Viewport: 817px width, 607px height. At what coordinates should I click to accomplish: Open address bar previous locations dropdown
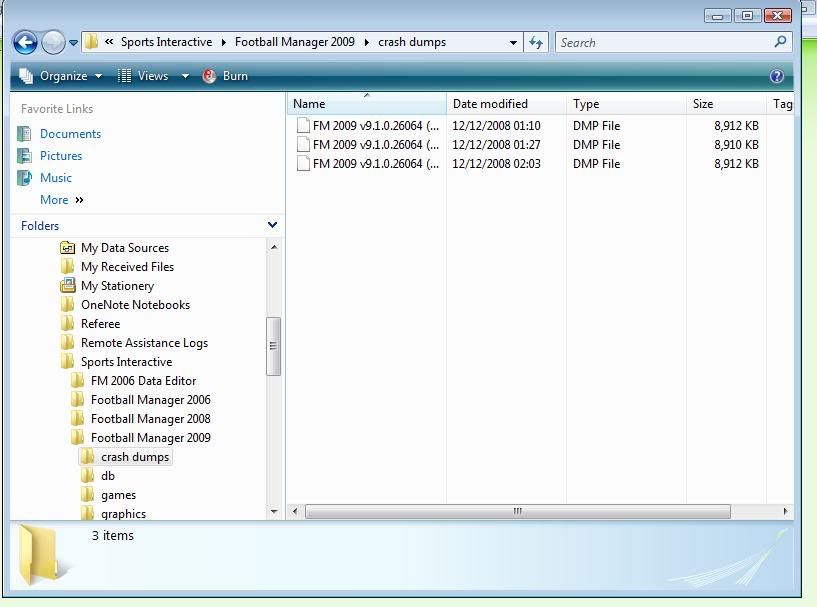pyautogui.click(x=513, y=43)
